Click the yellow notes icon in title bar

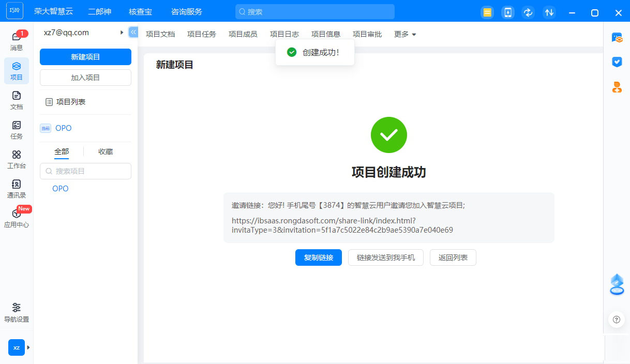[x=487, y=12]
